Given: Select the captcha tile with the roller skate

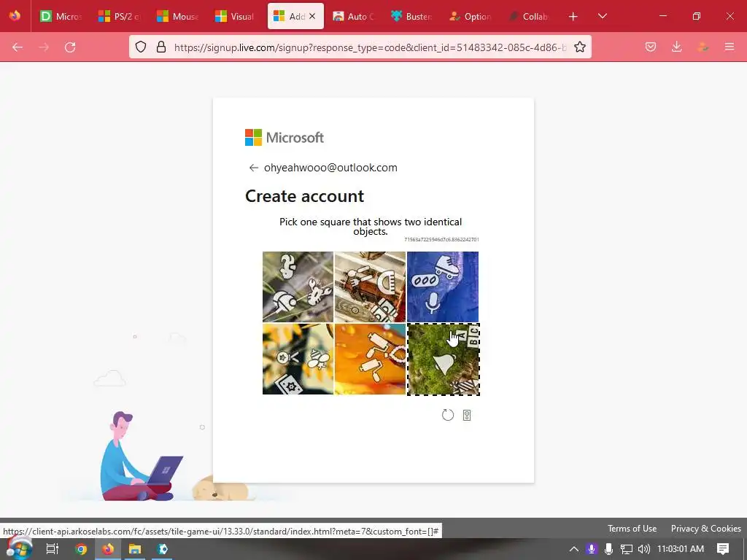Looking at the screenshot, I should 443,287.
